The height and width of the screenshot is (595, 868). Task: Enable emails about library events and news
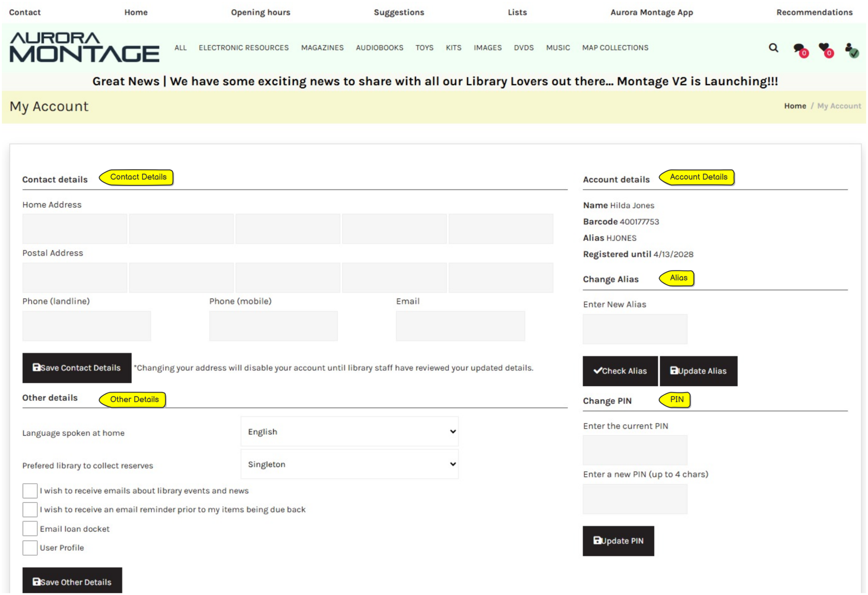(30, 491)
